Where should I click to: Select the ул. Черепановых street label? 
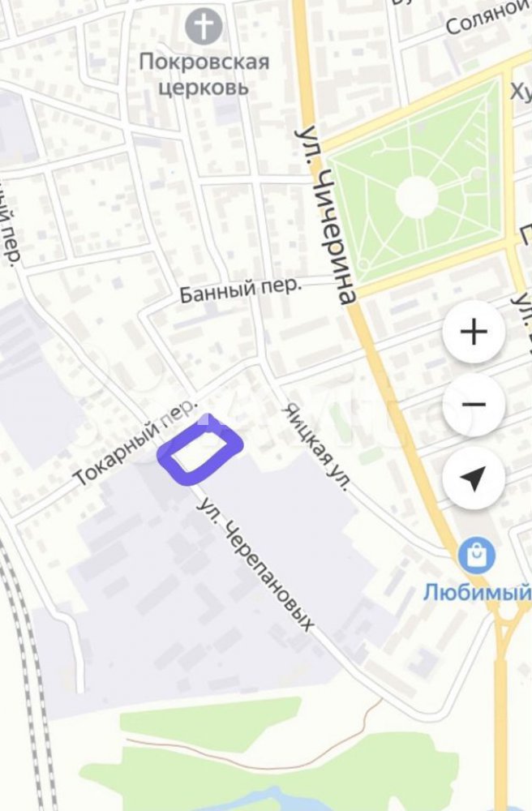click(x=255, y=564)
